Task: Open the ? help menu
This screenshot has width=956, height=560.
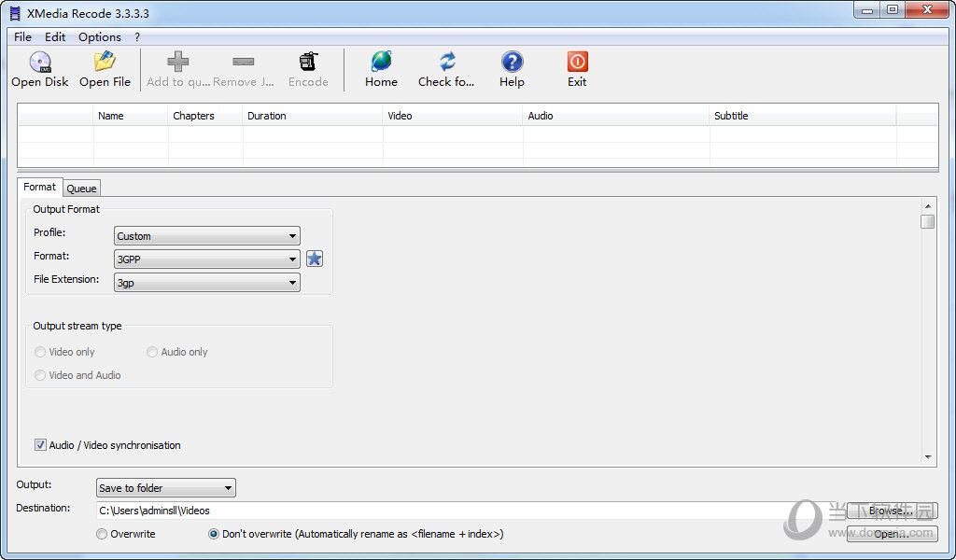Action: point(137,37)
